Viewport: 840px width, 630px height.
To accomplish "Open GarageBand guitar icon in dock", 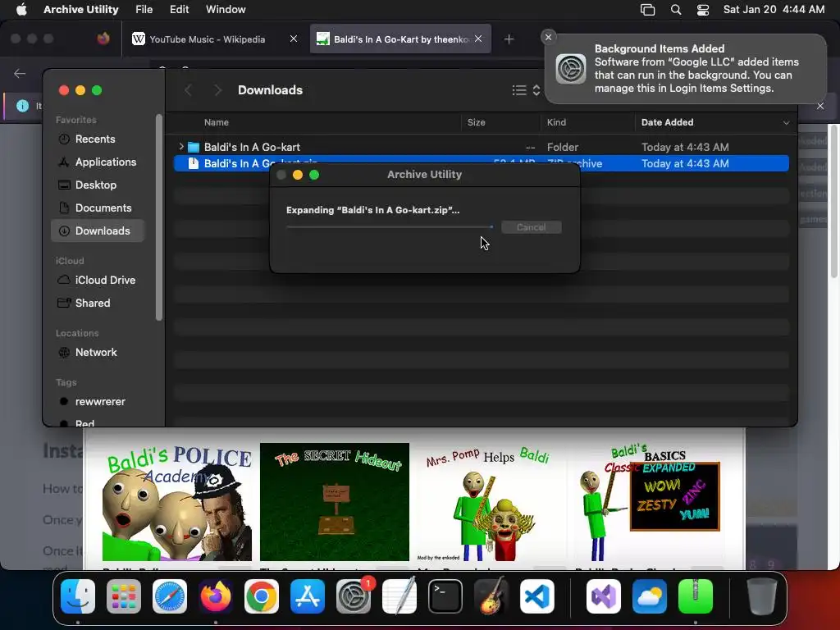I will (x=491, y=596).
